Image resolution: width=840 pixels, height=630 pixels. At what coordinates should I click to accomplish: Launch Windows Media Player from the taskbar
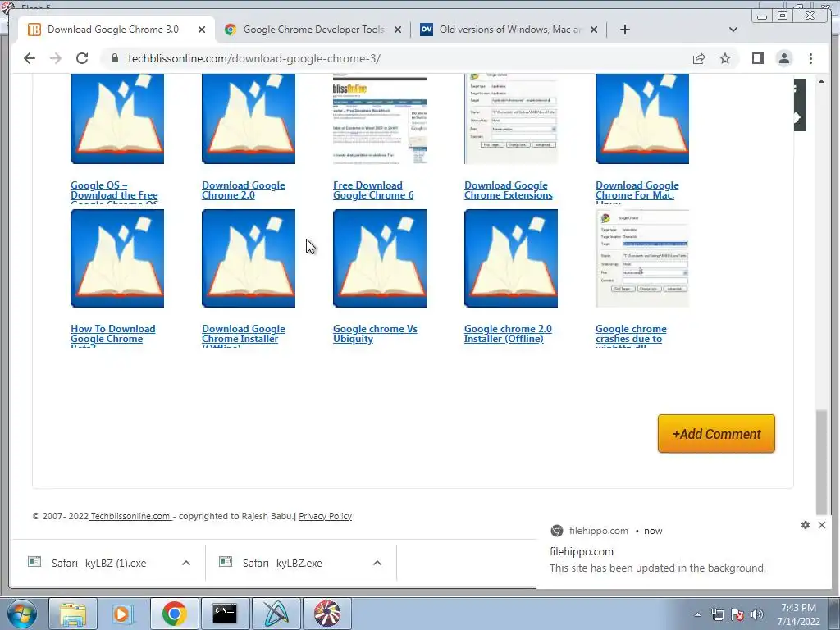coord(123,614)
